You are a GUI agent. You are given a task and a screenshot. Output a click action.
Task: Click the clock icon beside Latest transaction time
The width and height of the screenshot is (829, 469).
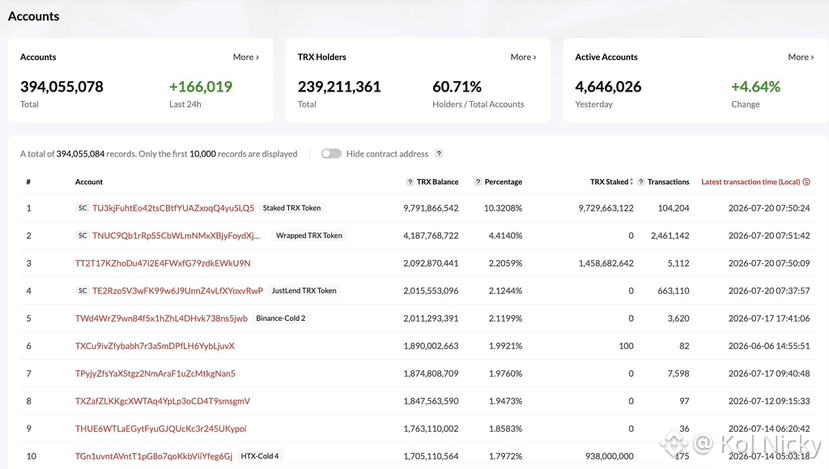click(806, 182)
